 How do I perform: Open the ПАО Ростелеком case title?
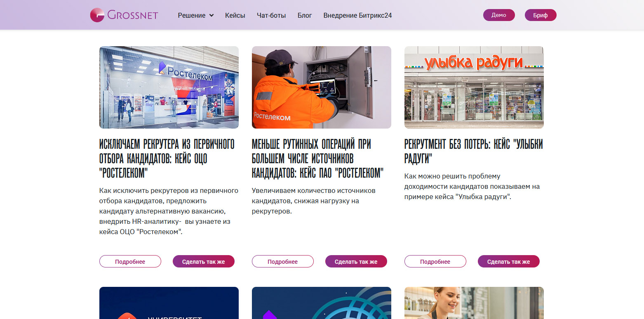pyautogui.click(x=318, y=159)
